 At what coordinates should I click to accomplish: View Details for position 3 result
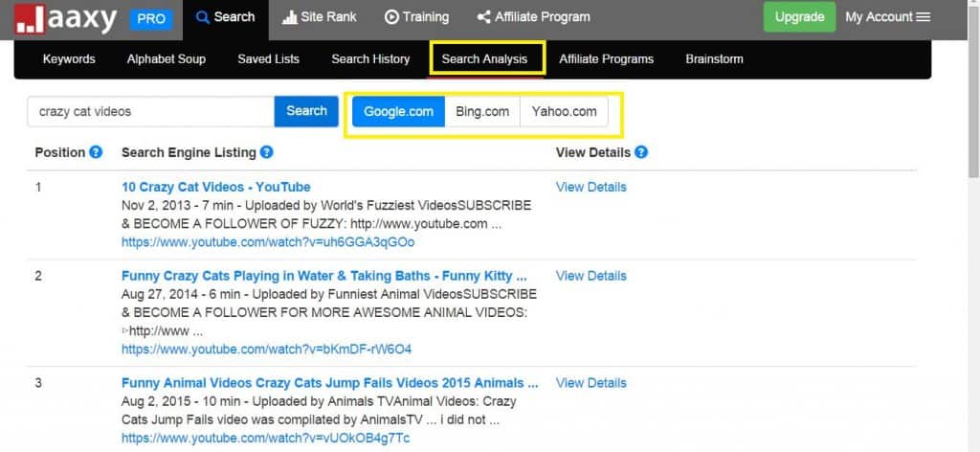(x=590, y=383)
